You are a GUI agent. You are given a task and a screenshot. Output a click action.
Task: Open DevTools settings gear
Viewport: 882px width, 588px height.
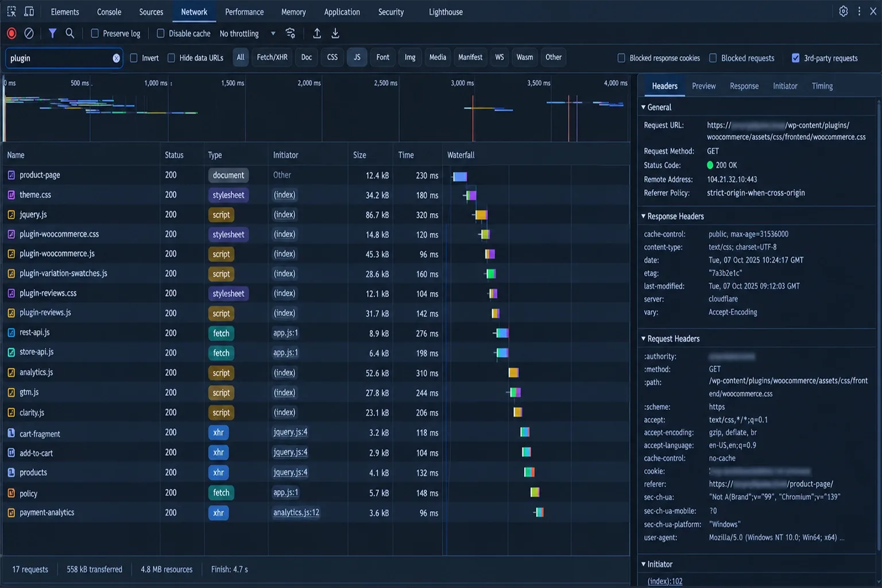click(x=844, y=11)
